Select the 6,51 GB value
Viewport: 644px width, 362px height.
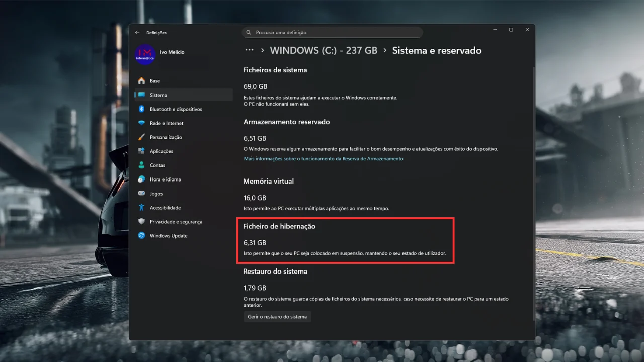pos(255,138)
